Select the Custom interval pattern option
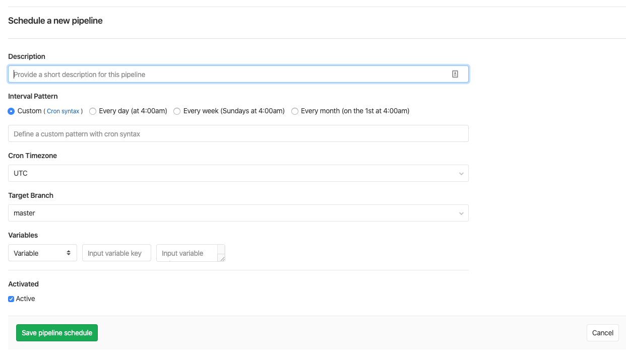This screenshot has height=364, width=626. (x=11, y=111)
